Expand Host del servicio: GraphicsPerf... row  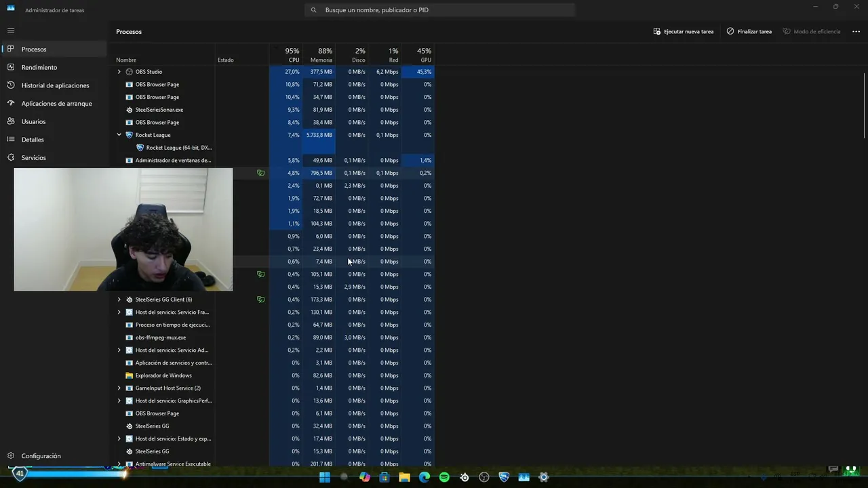(x=119, y=401)
